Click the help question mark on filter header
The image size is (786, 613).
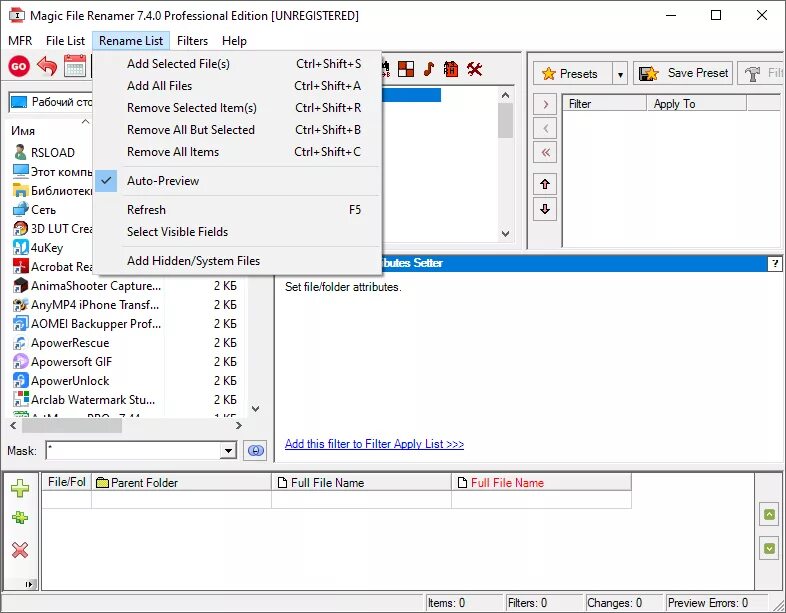tap(774, 264)
